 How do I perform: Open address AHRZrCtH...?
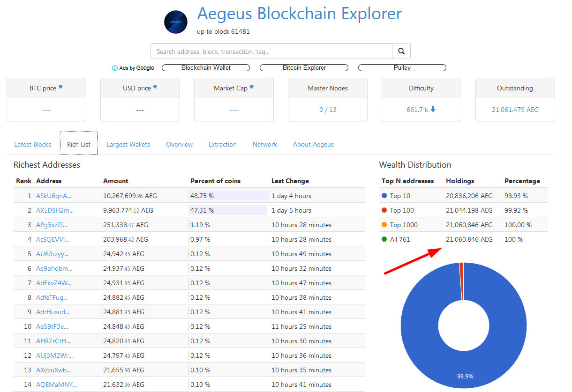pyautogui.click(x=53, y=341)
